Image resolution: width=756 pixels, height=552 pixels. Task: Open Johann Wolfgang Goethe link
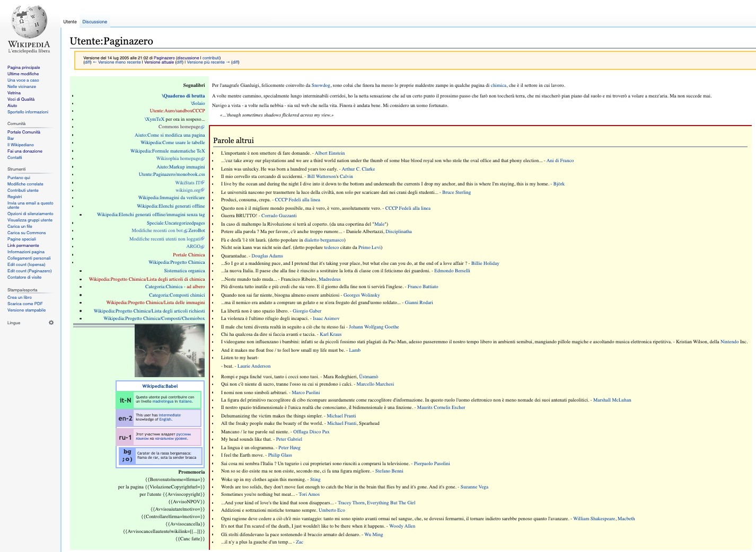(374, 327)
